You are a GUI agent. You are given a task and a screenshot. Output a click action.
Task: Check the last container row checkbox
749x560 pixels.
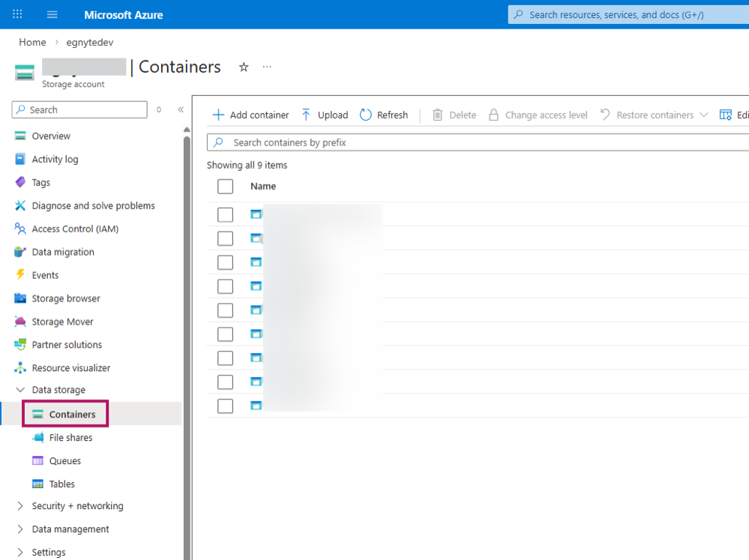(225, 405)
